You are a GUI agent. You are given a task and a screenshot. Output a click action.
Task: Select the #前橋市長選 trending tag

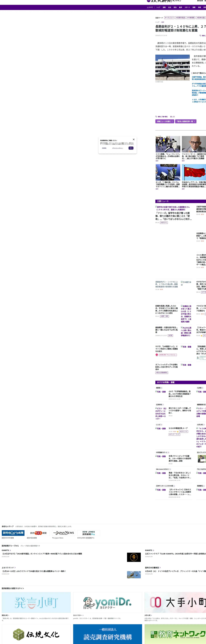(180, 18)
